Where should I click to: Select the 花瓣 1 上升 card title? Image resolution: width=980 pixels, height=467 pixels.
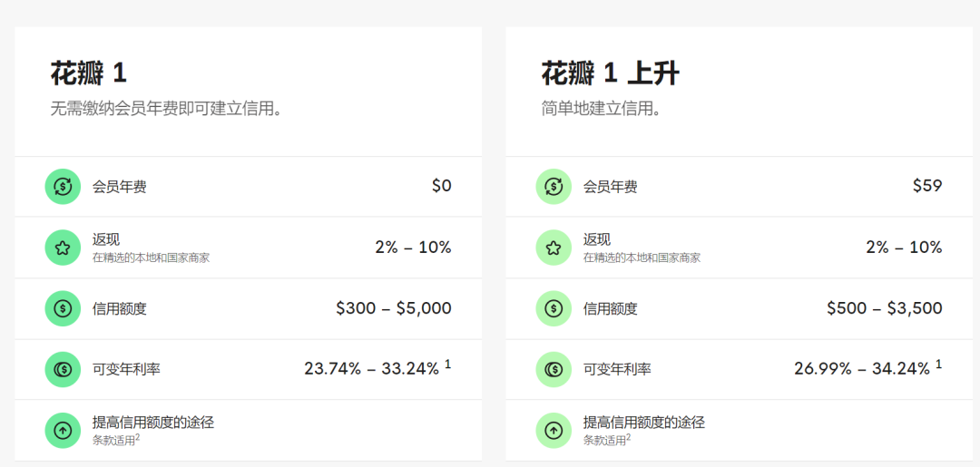(610, 73)
